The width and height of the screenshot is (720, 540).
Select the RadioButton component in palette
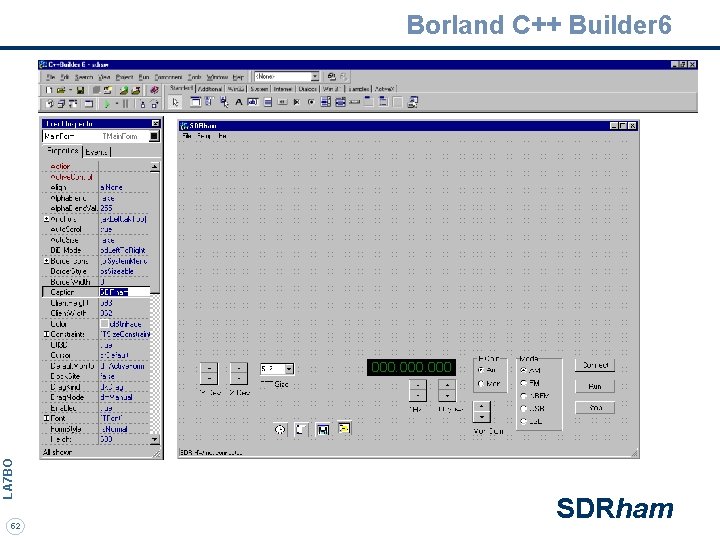[x=311, y=102]
